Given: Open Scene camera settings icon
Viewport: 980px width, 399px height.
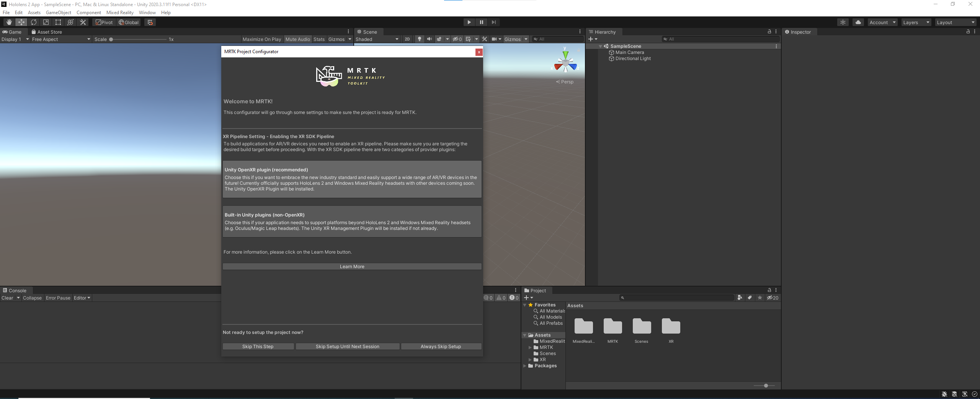Looking at the screenshot, I should pos(496,39).
